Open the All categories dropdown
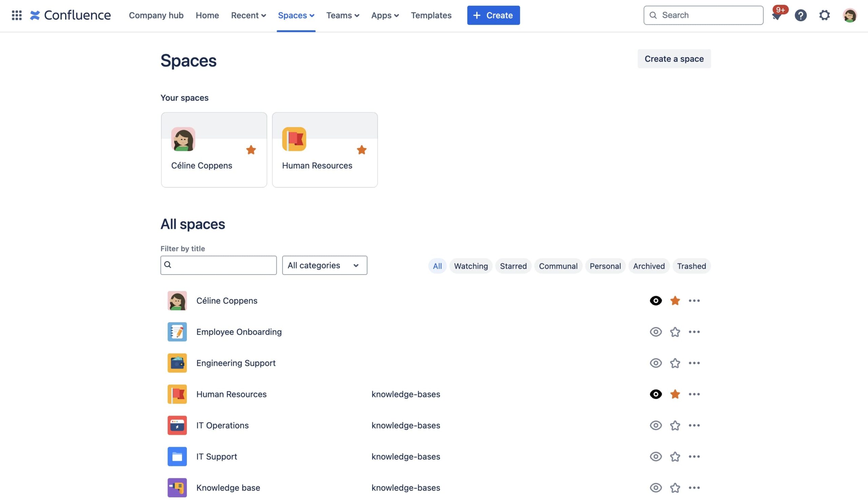Viewport: 868px width, 503px height. click(324, 265)
